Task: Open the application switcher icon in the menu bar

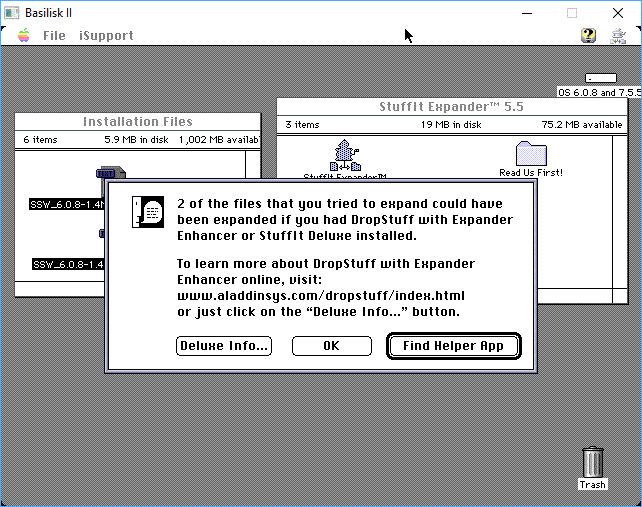Action: click(618, 36)
